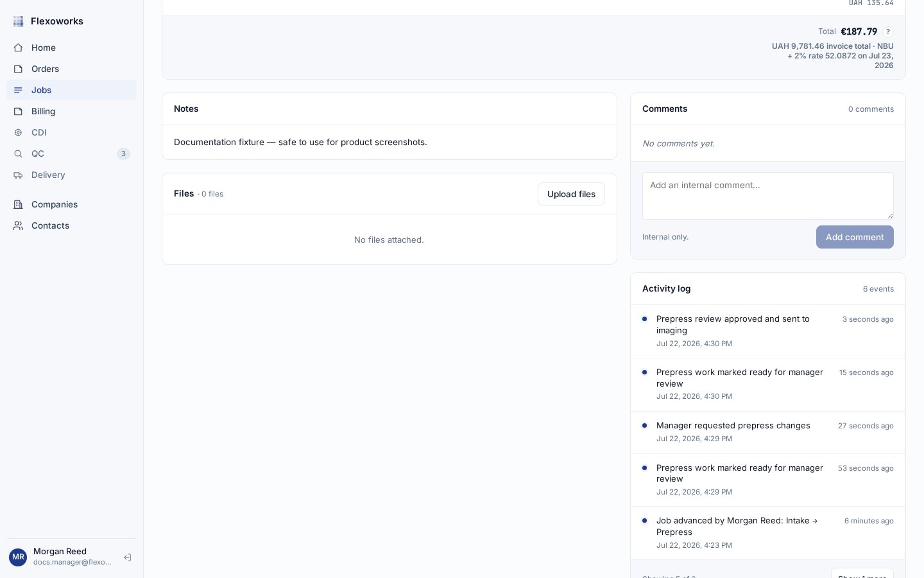The height and width of the screenshot is (578, 924).
Task: Click the Documentation fixture note text
Action: pos(300,142)
